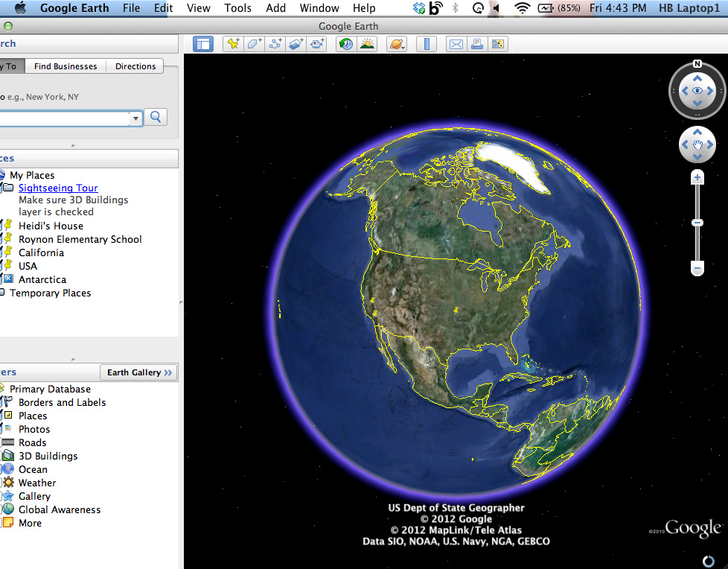This screenshot has width=728, height=569.
Task: Open the Sightseeing Tour link
Action: pos(58,188)
